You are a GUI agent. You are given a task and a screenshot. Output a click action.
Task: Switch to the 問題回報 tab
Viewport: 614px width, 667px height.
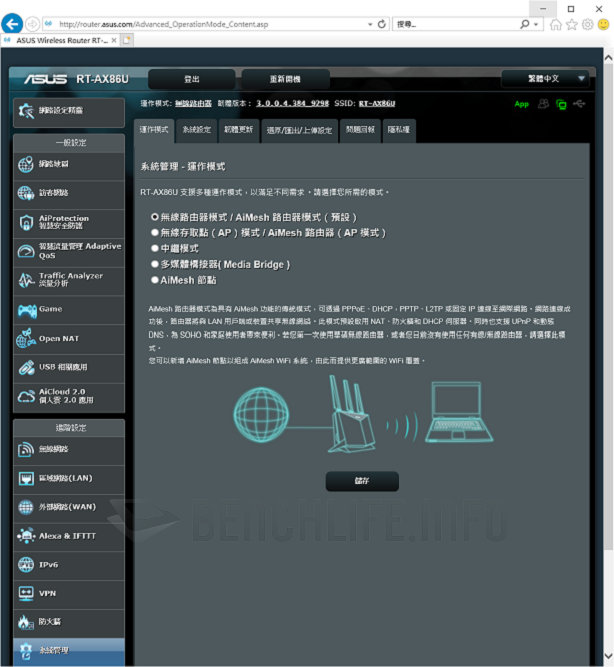[x=360, y=130]
